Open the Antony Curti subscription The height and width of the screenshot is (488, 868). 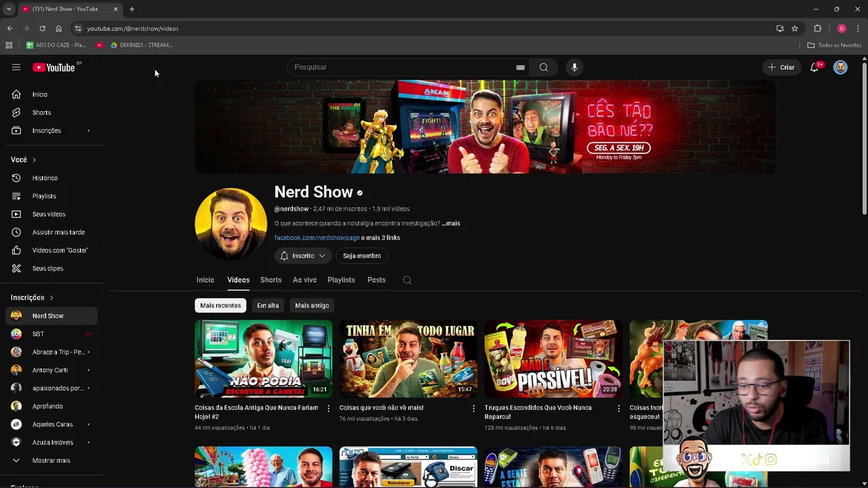coord(52,370)
